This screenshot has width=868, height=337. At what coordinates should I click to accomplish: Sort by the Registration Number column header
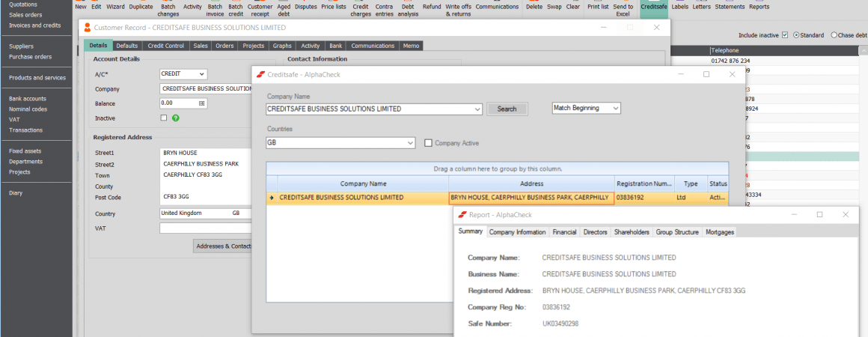(x=644, y=183)
